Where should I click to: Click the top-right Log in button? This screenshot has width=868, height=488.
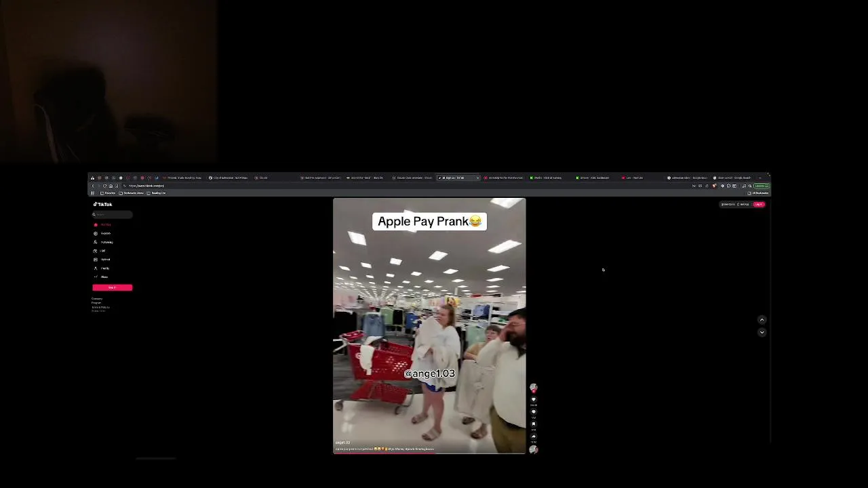point(758,204)
